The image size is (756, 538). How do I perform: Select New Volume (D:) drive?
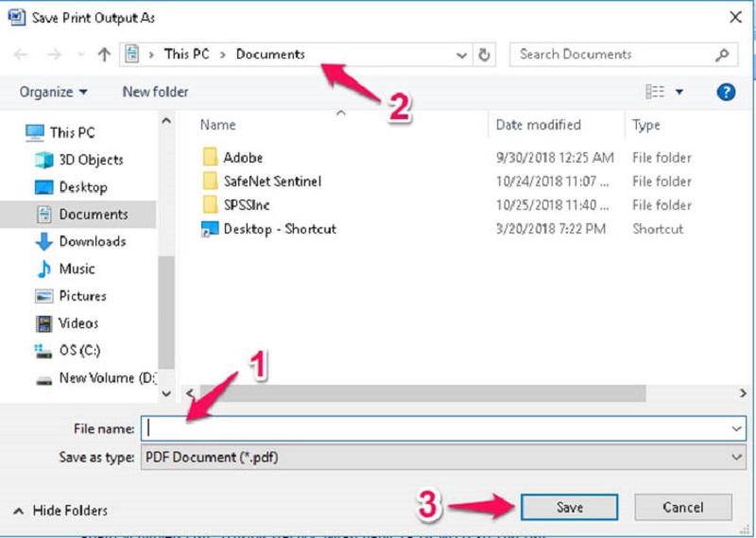tap(96, 378)
